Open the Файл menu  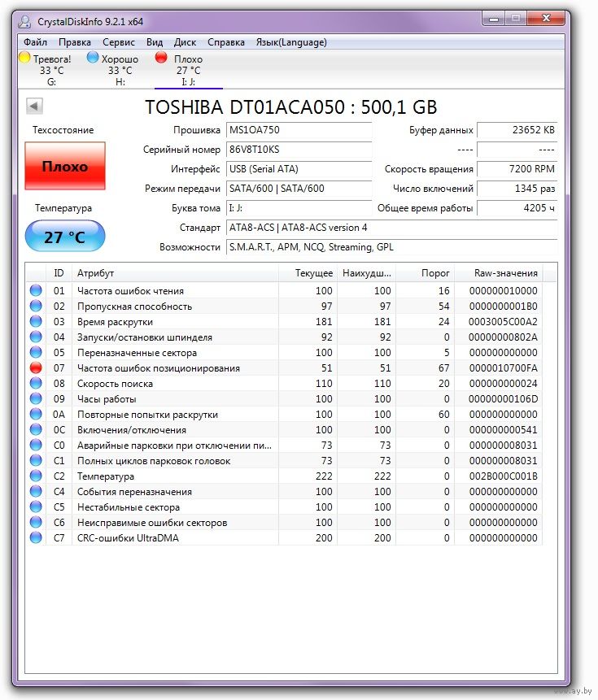35,42
